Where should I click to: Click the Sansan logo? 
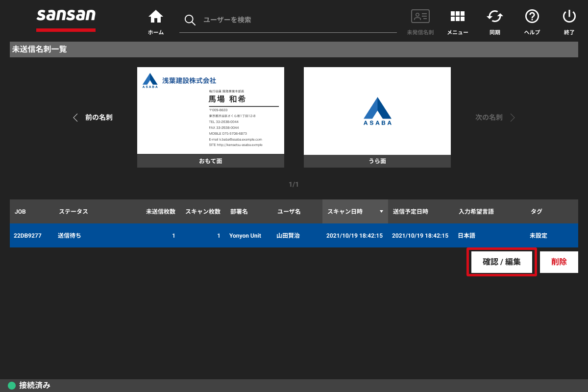pyautogui.click(x=66, y=16)
